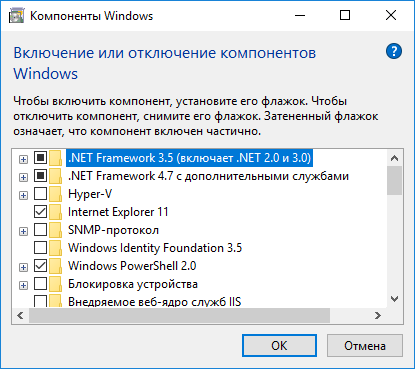Expand the .NET Framework 3.5 tree node
The image size is (415, 369).
click(x=23, y=159)
